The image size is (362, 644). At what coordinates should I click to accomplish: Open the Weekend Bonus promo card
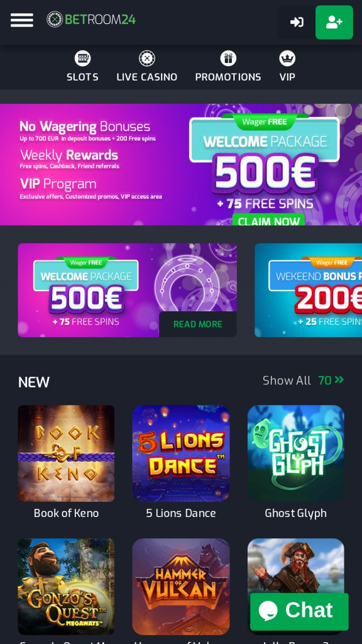tap(308, 291)
